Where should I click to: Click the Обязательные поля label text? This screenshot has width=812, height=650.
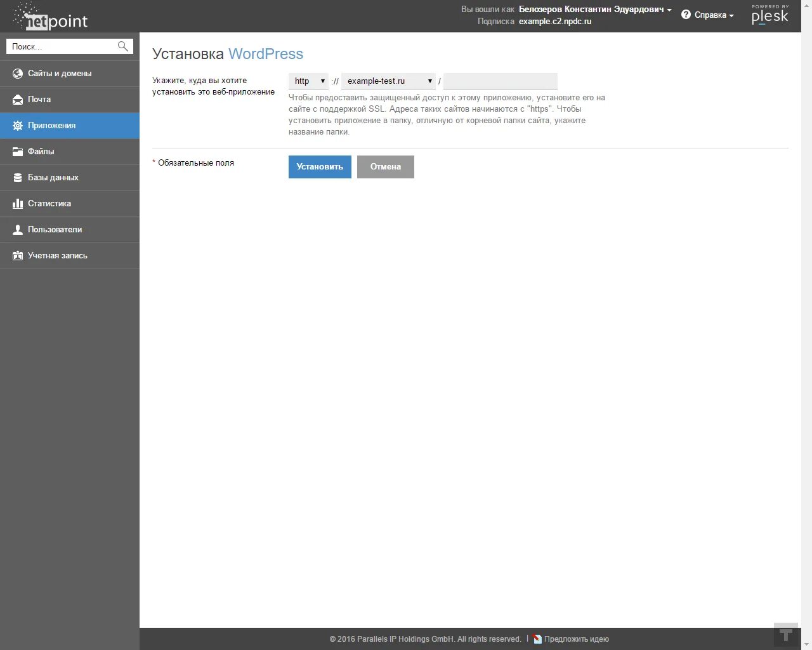(196, 163)
